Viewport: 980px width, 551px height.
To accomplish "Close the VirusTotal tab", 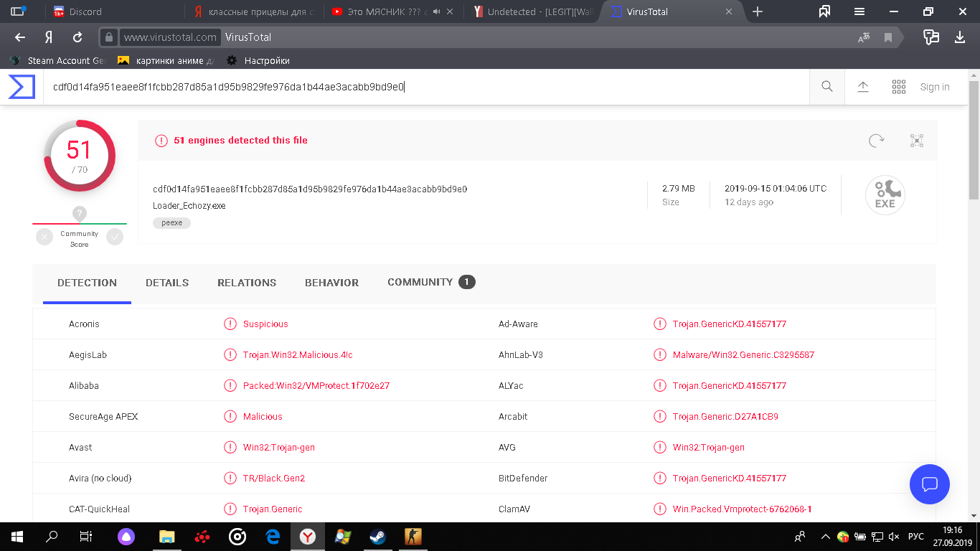I will (730, 11).
